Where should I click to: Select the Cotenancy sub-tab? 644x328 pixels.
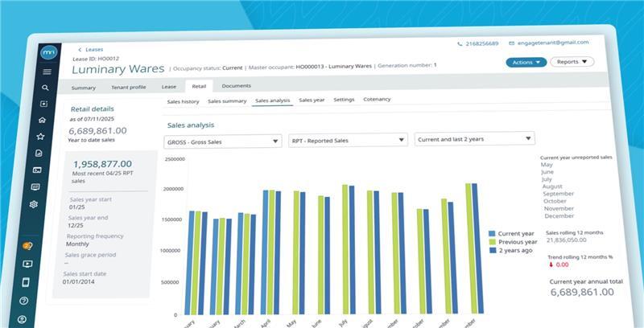[x=377, y=100]
